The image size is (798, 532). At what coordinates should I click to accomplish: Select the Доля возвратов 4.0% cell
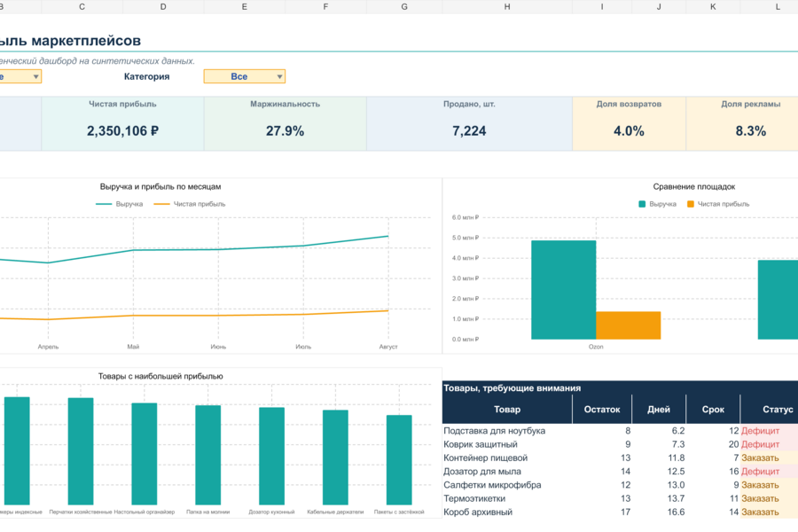click(x=629, y=124)
